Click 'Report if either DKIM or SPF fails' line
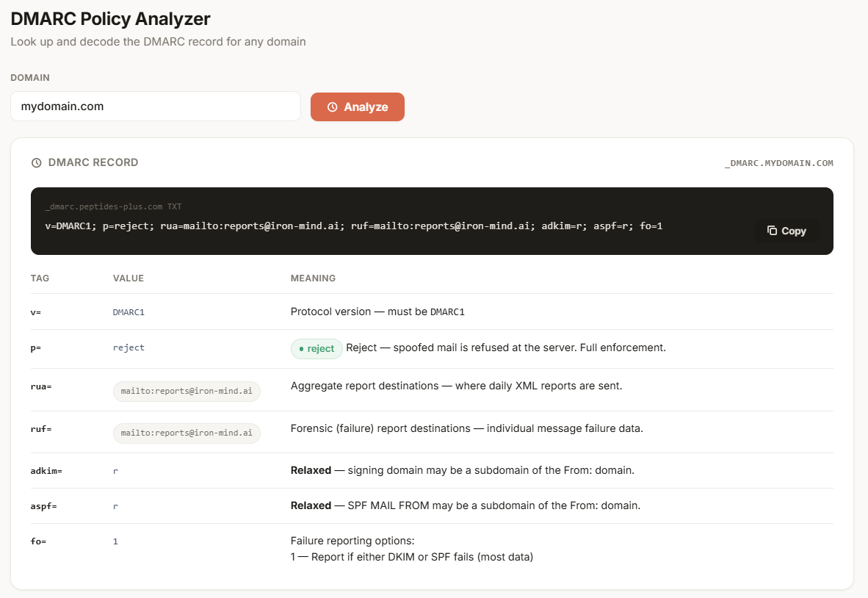The image size is (868, 598). tap(412, 557)
